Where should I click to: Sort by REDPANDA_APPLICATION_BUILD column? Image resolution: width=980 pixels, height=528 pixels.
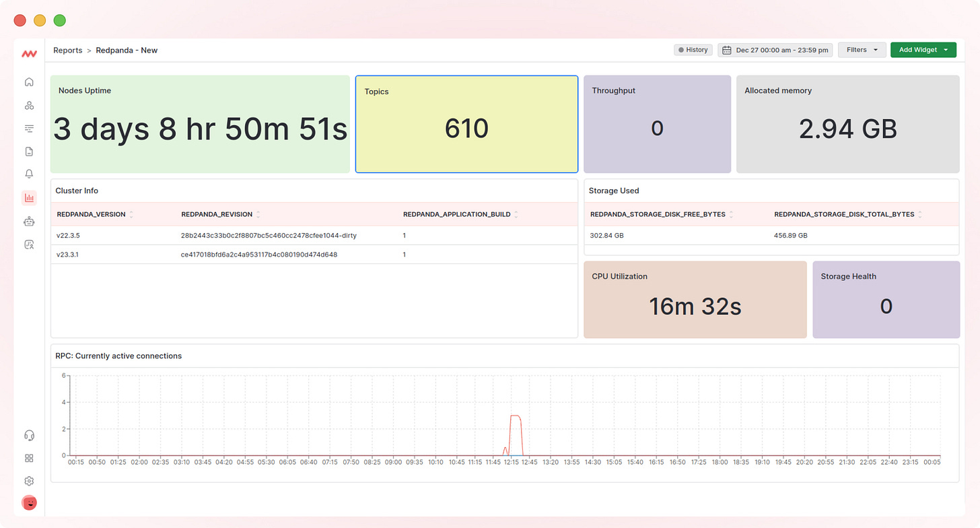(x=461, y=214)
